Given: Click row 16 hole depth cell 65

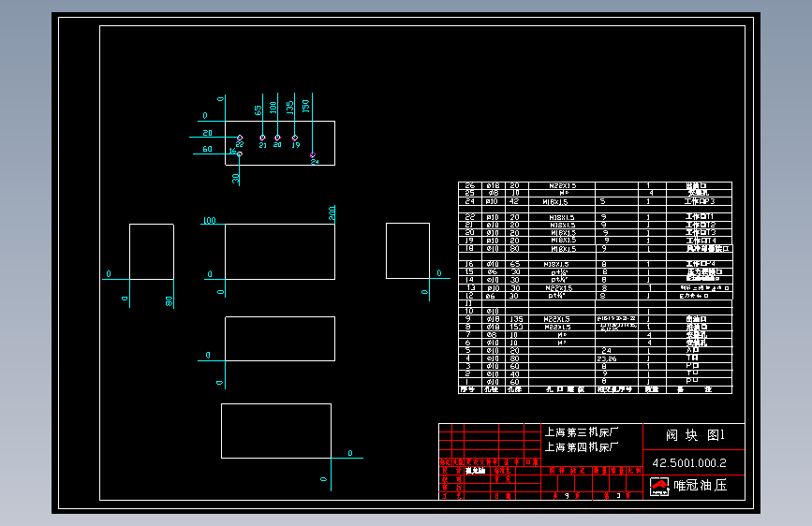Looking at the screenshot, I should 515,264.
